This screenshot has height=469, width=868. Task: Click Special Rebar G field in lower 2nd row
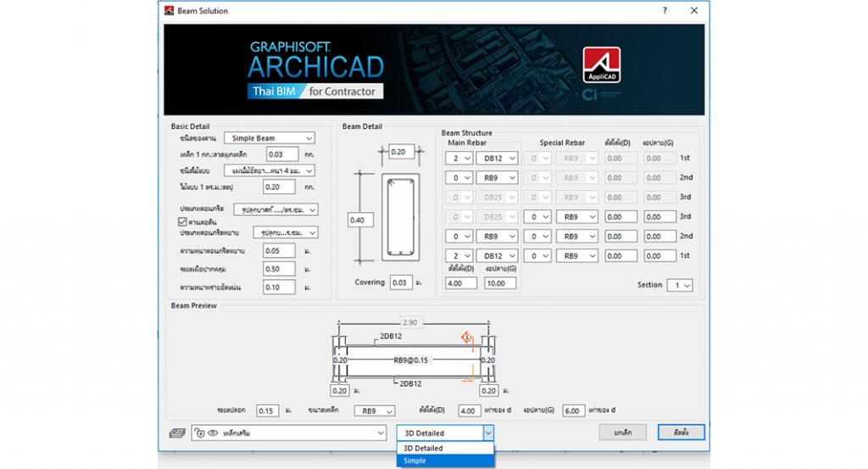click(x=659, y=237)
